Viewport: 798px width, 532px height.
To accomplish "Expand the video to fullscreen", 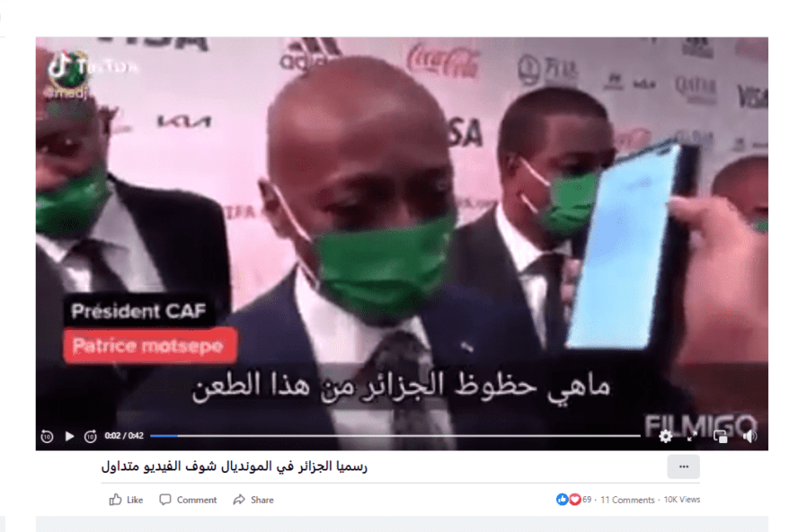I will [x=692, y=436].
